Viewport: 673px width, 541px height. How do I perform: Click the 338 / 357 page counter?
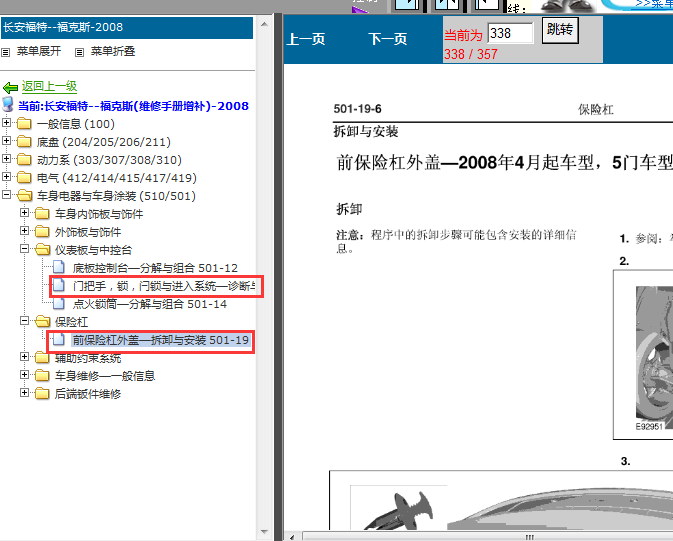(x=470, y=55)
